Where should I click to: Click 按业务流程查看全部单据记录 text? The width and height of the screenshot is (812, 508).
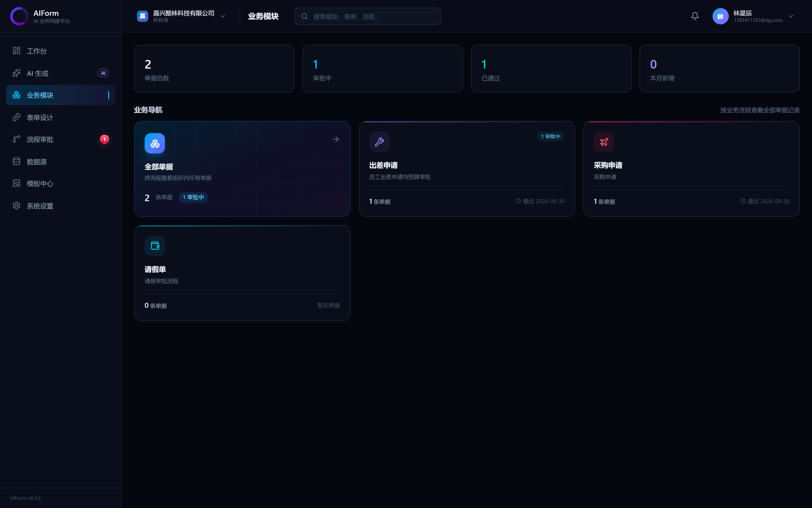(x=760, y=110)
